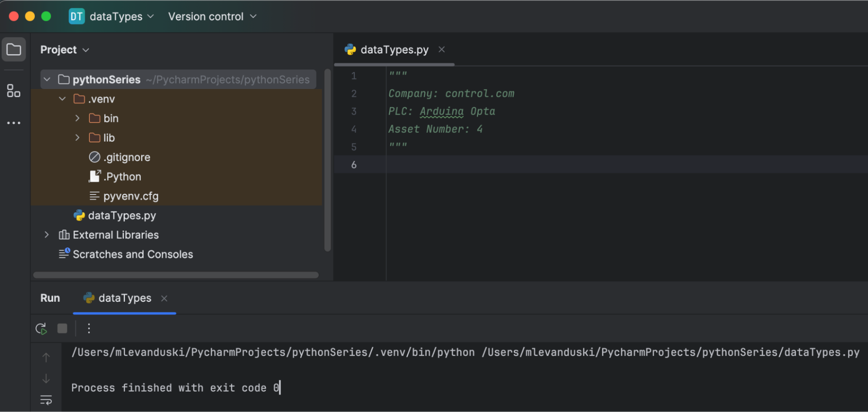Image resolution: width=868 pixels, height=412 pixels.
Task: Close the dataTypes run tab
Action: point(164,298)
